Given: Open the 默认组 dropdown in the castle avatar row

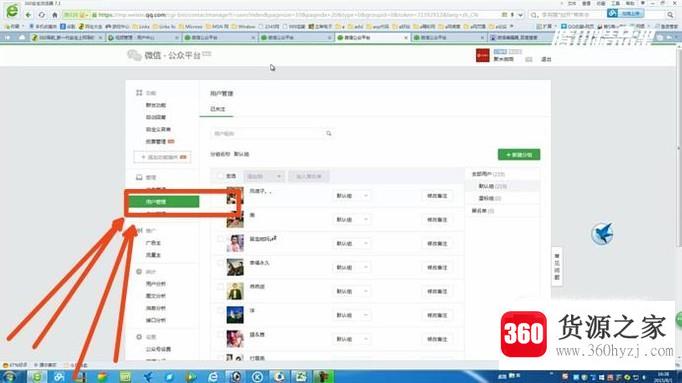Looking at the screenshot, I should click(x=352, y=315).
